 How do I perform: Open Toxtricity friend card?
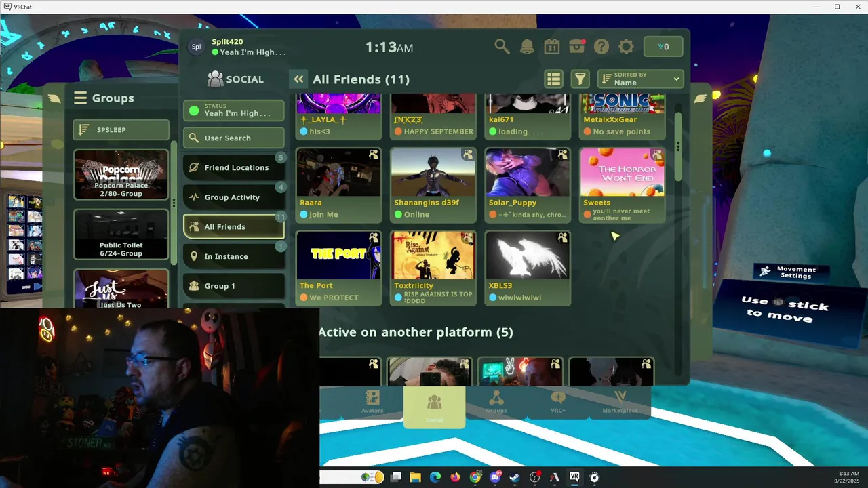pos(433,268)
